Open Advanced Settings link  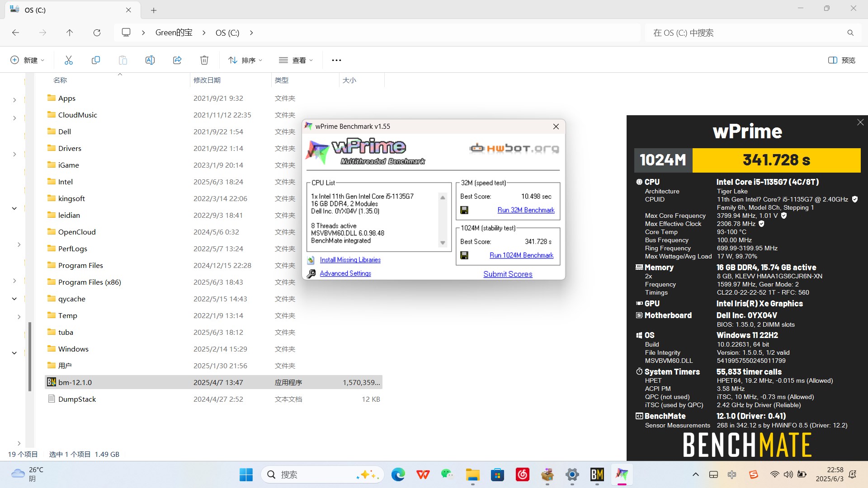(x=345, y=273)
